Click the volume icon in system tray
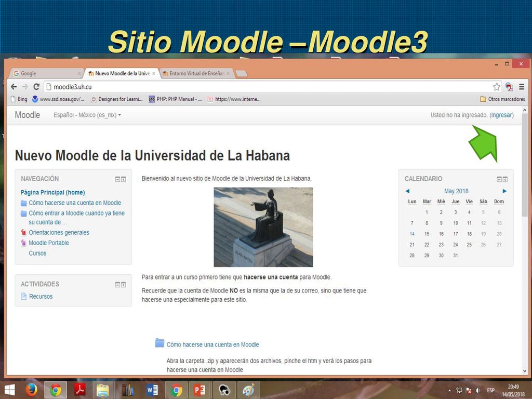The height and width of the screenshot is (399, 532). (x=478, y=391)
